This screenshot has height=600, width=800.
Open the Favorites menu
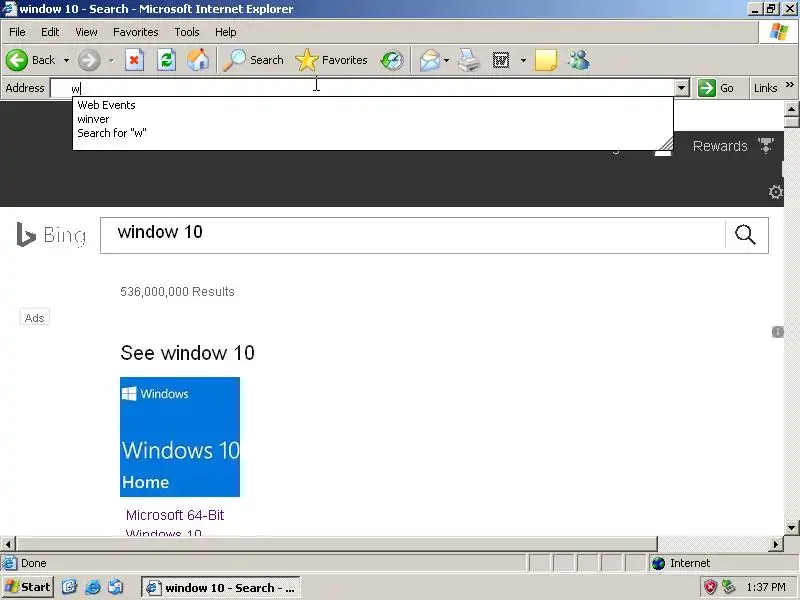click(x=136, y=32)
